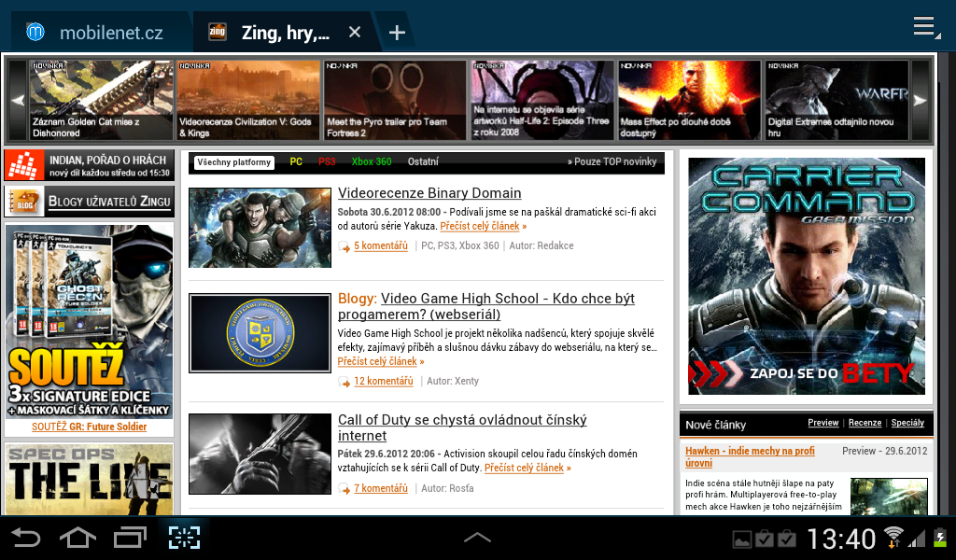Open "Přečíst celý článek" for Videorecenze Binary Domain
956x560 pixels.
(x=481, y=225)
